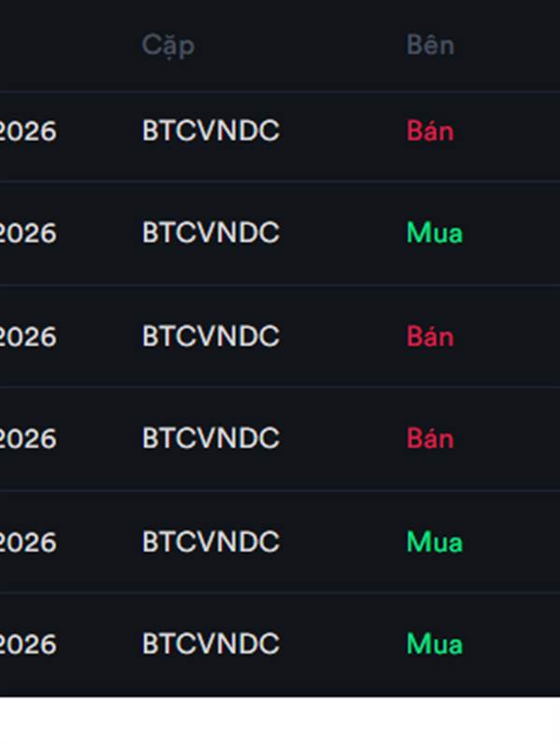560x747 pixels.
Task: Click the 2026 date in fifth row
Action: 28,543
